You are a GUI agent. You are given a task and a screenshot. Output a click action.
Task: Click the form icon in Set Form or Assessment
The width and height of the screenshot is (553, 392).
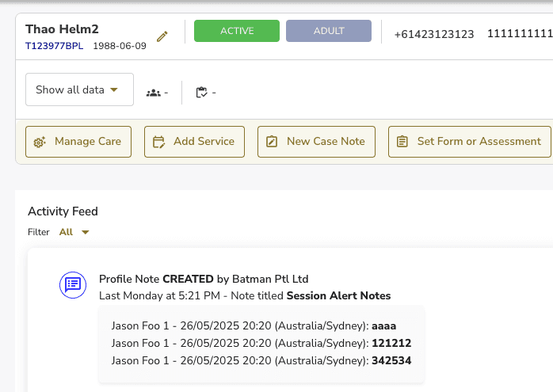pyautogui.click(x=402, y=142)
